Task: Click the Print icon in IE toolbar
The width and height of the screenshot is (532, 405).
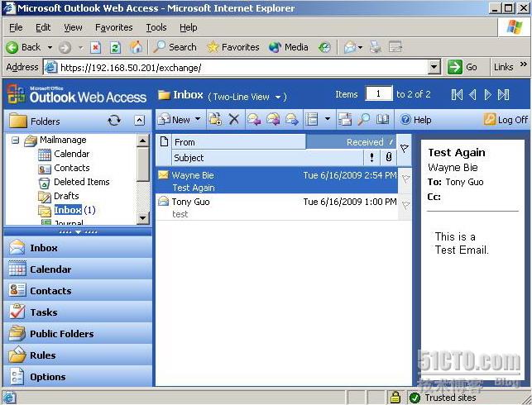Action: click(376, 47)
